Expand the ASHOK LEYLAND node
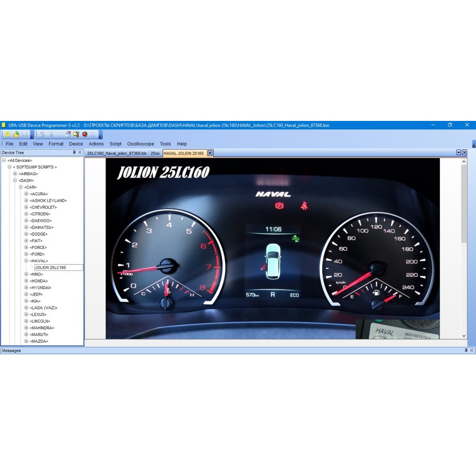 [26, 200]
